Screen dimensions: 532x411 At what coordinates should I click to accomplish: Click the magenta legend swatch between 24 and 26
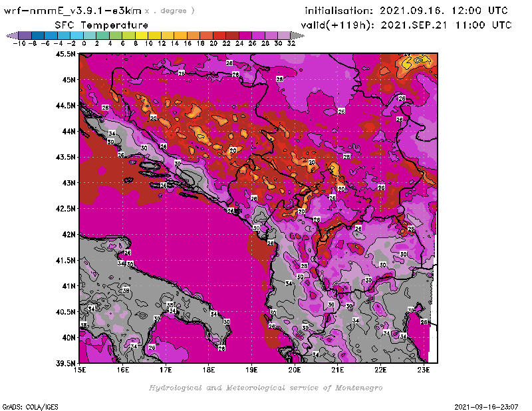point(245,35)
